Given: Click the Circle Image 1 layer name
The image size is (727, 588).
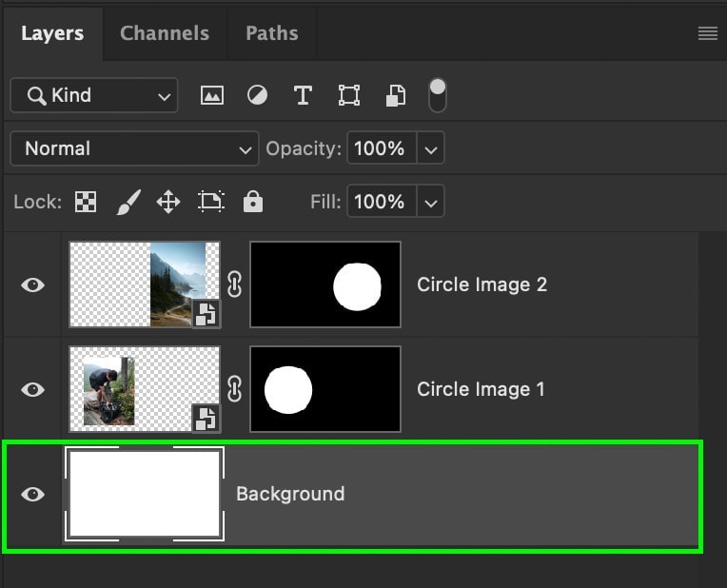Looking at the screenshot, I should pyautogui.click(x=481, y=389).
